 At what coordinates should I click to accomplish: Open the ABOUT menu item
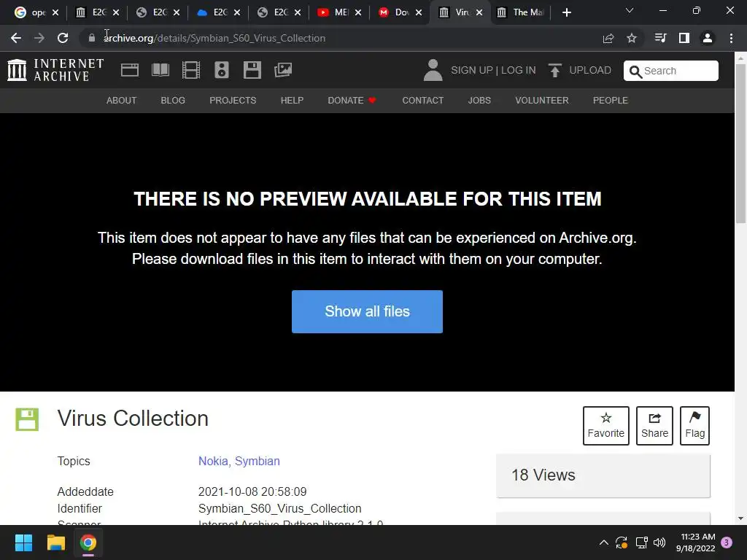(x=122, y=101)
